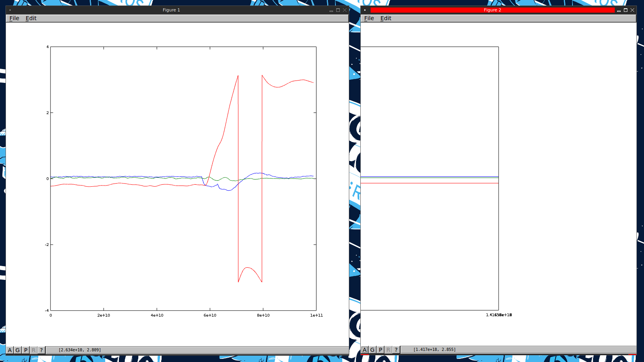Select rotate 'R' button in Figure 1

[33, 350]
